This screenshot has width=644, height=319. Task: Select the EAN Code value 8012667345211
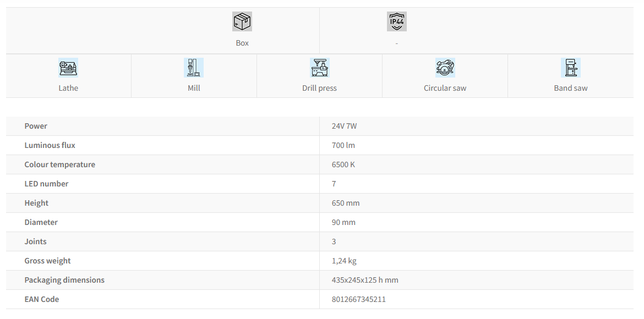click(x=358, y=299)
